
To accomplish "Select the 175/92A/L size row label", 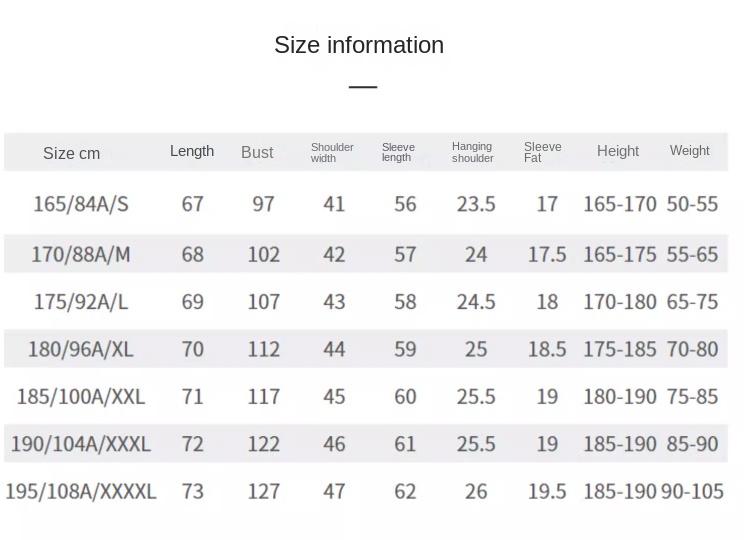I will click(81, 302).
